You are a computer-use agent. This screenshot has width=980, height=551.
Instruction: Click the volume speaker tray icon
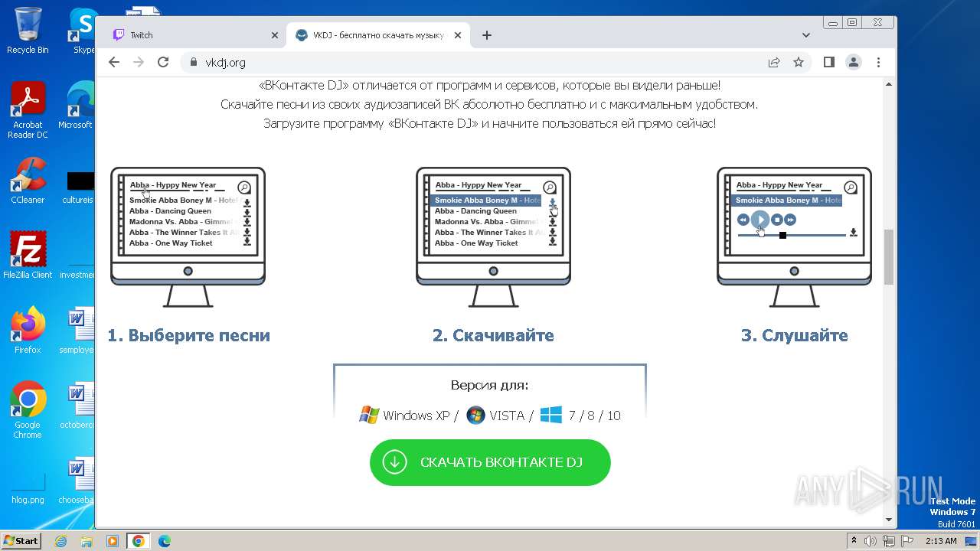pos(871,540)
